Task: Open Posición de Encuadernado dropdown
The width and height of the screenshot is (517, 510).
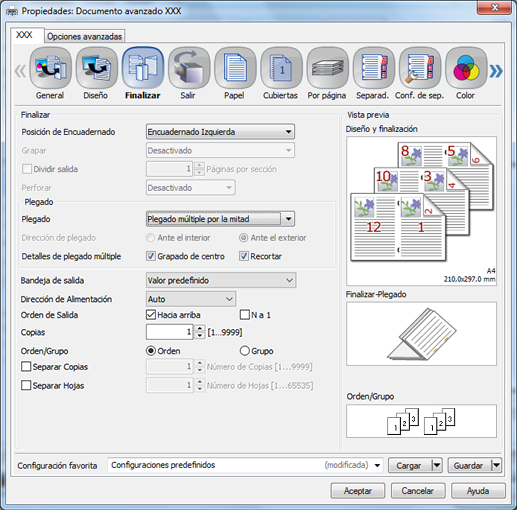Action: pos(220,132)
